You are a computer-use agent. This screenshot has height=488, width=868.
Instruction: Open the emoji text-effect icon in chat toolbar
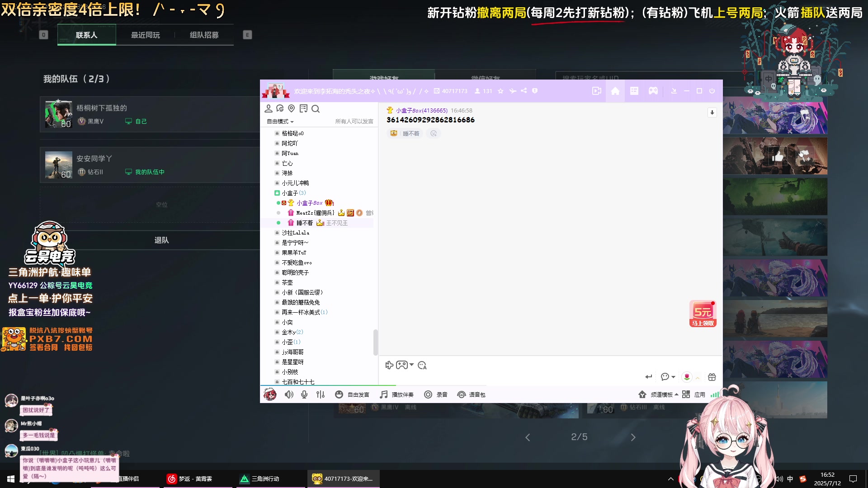(x=422, y=365)
